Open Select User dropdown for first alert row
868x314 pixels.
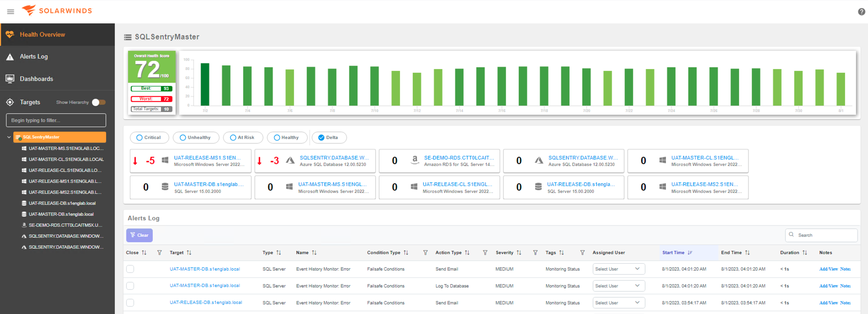pos(619,269)
